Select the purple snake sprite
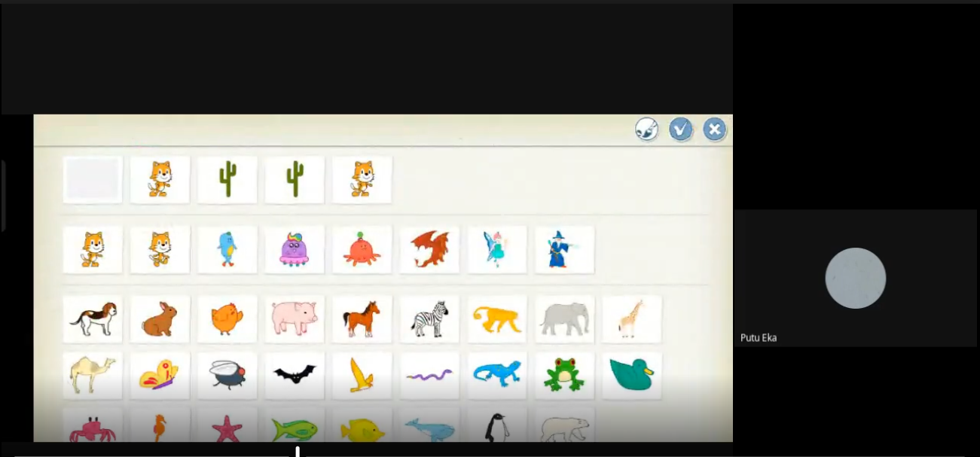The height and width of the screenshot is (457, 980). 429,375
